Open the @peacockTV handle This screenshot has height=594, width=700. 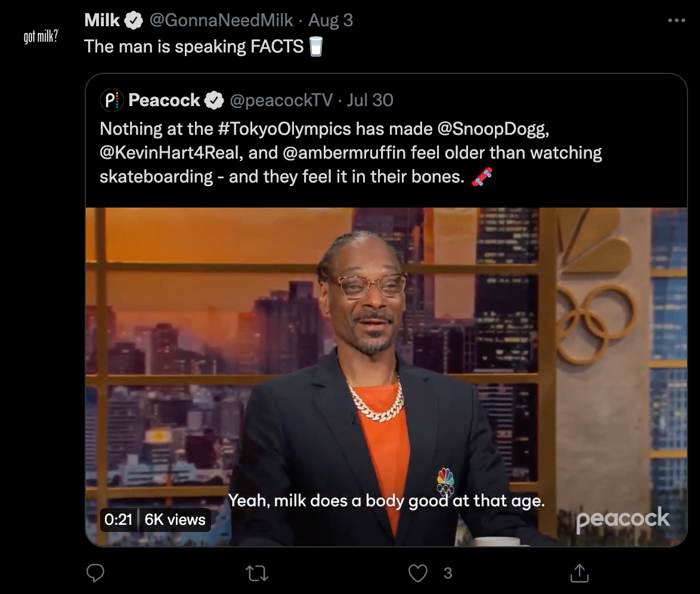click(281, 100)
